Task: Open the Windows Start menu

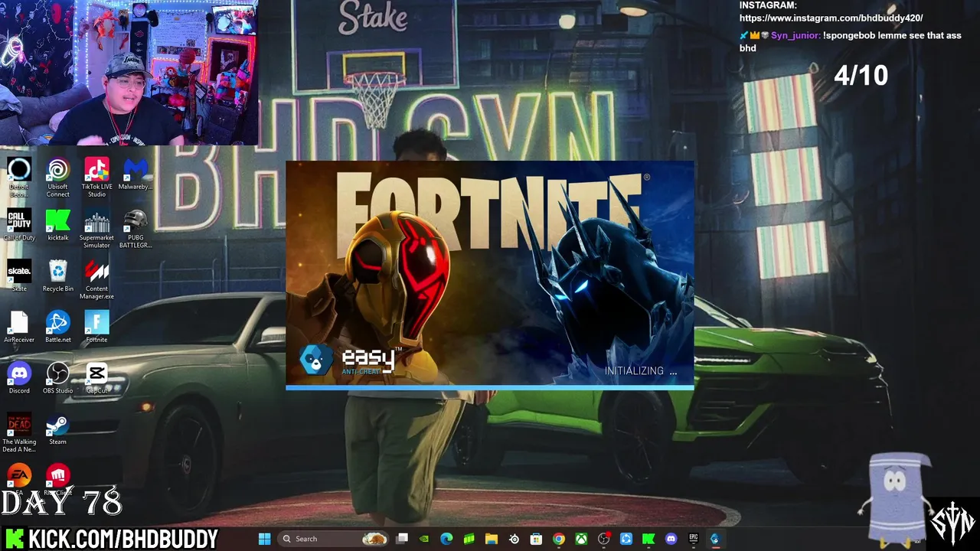Action: pyautogui.click(x=264, y=539)
